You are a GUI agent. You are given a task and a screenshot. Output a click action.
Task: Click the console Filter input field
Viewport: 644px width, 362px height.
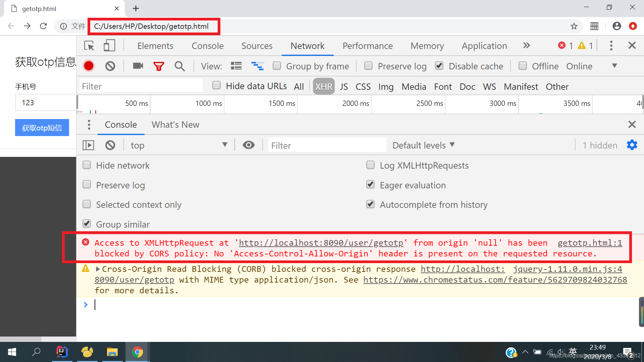coord(327,145)
